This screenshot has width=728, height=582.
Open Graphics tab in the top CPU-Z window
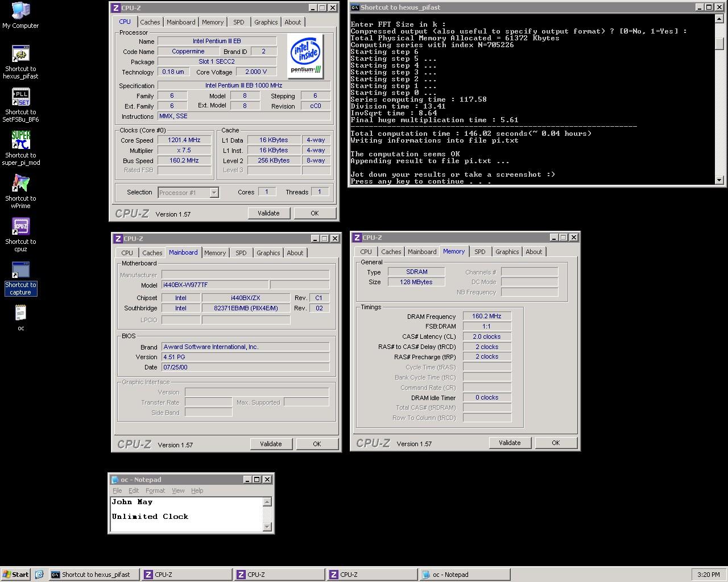pos(266,22)
